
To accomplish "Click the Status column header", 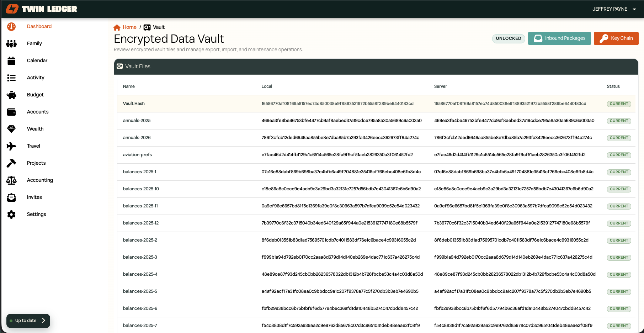I will click(x=613, y=86).
